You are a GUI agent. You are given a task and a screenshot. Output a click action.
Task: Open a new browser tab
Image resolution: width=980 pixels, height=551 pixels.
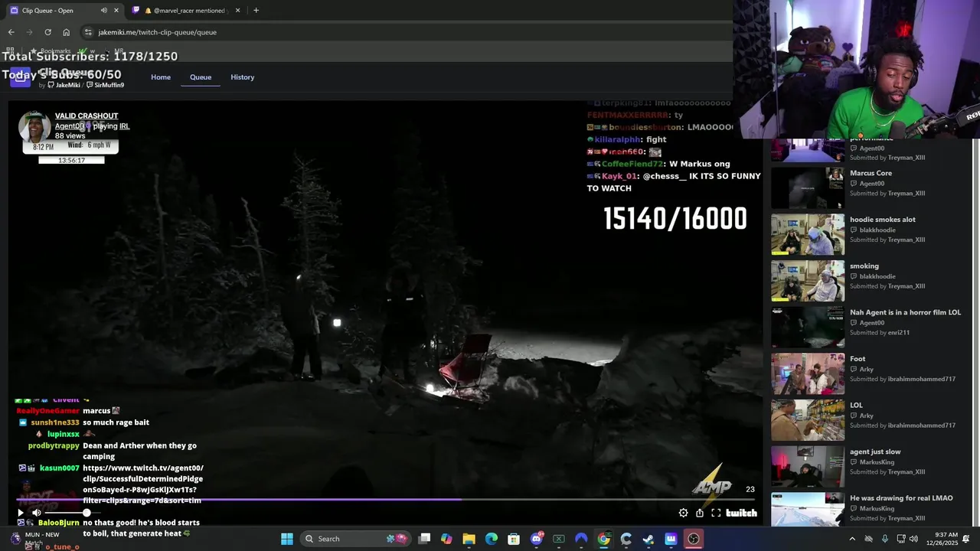click(x=256, y=11)
